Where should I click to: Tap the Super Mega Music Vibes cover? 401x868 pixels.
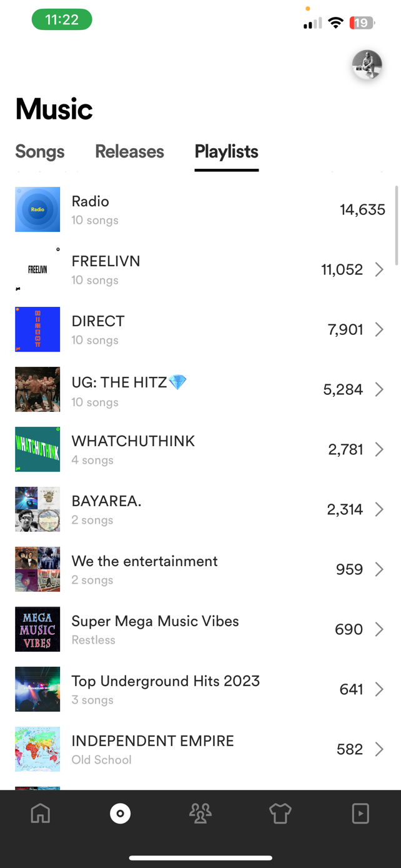pyautogui.click(x=37, y=629)
